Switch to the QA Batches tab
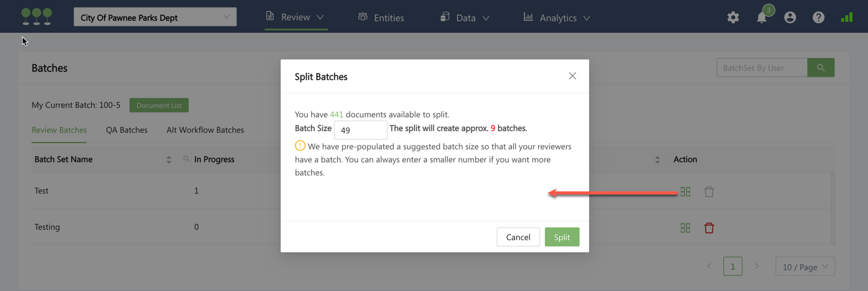 pos(126,130)
